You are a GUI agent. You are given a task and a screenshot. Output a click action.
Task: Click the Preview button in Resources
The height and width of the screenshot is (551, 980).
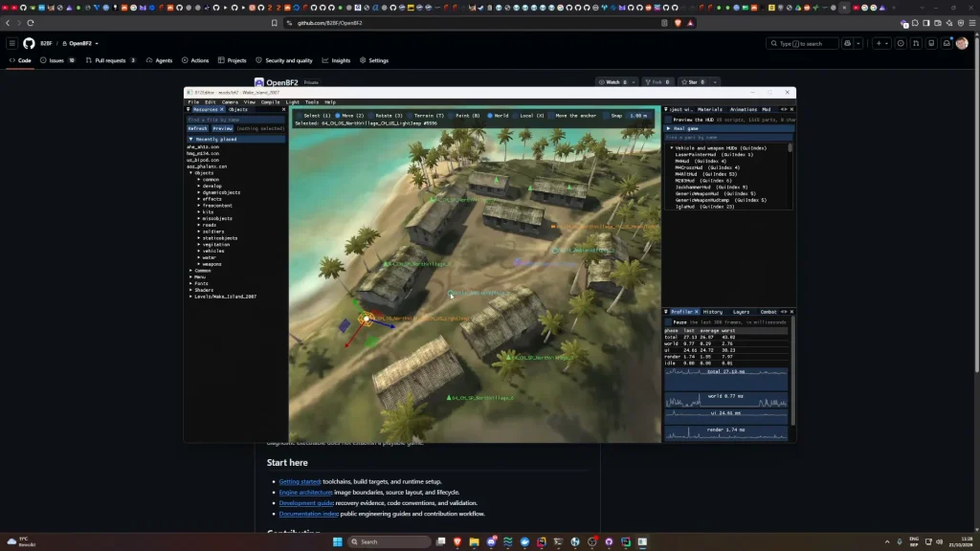pos(222,128)
